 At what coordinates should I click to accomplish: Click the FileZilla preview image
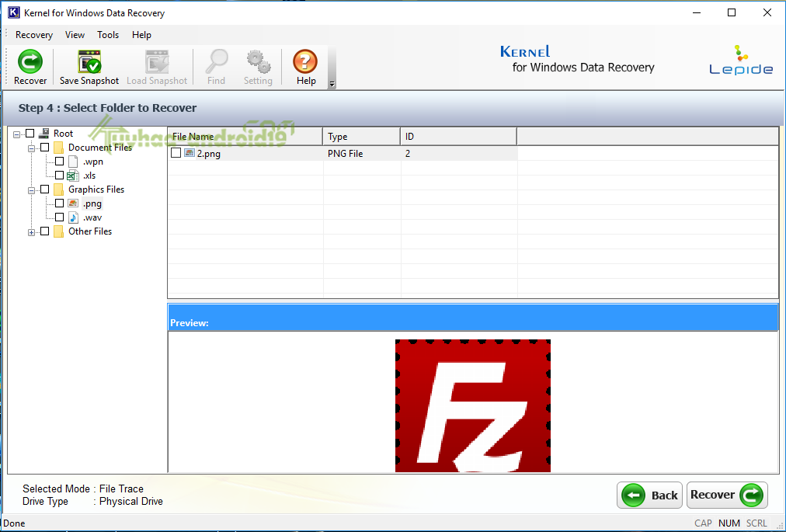[x=473, y=405]
